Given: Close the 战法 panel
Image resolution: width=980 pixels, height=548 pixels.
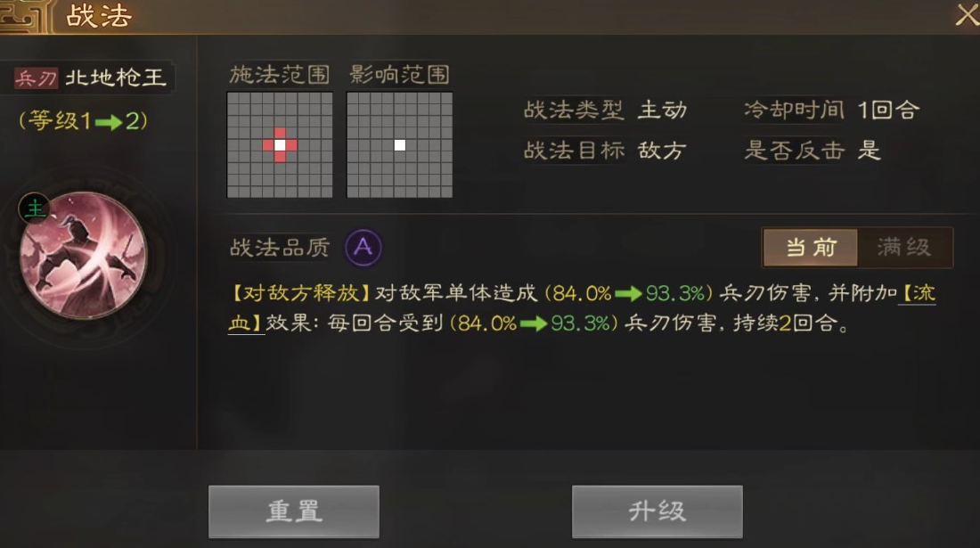Looking at the screenshot, I should pyautogui.click(x=967, y=13).
